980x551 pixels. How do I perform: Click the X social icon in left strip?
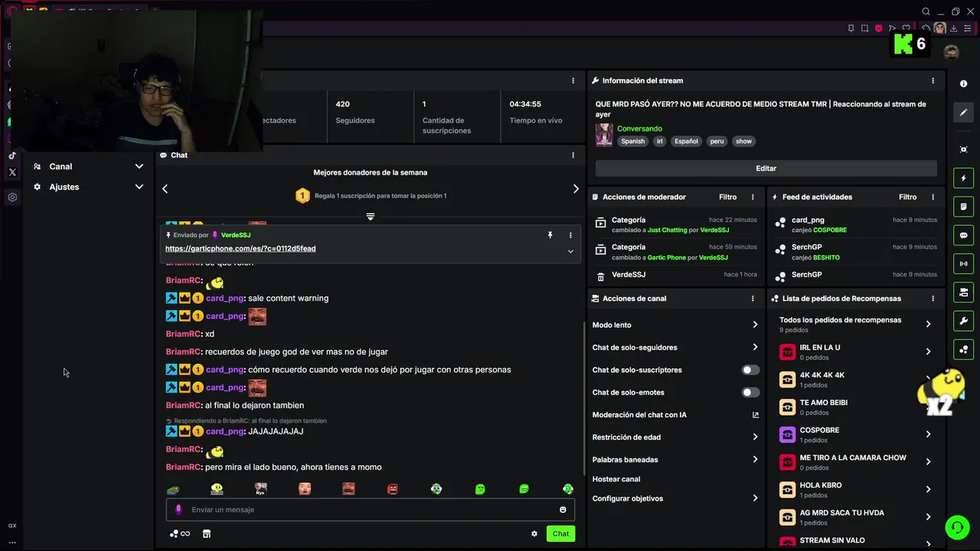[x=12, y=172]
